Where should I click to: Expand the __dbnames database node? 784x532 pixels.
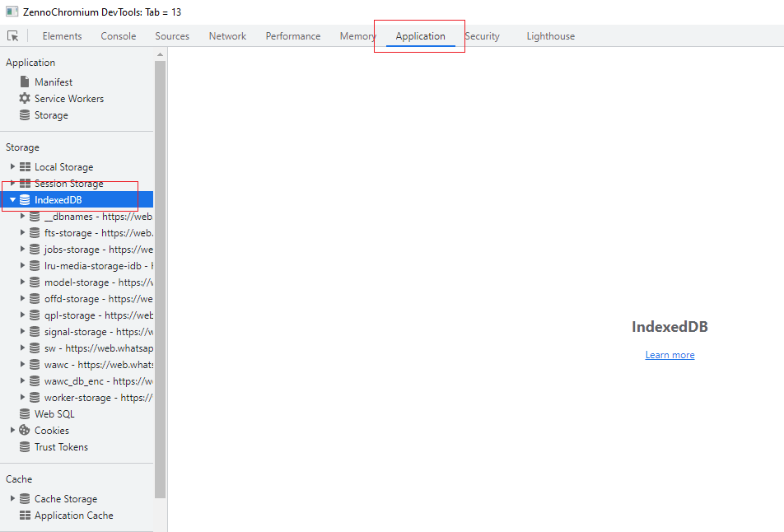pyautogui.click(x=22, y=216)
